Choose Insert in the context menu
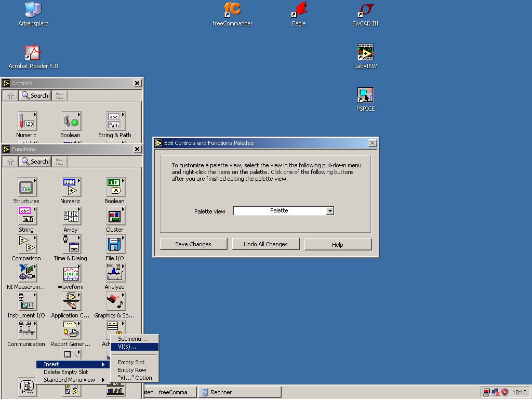 [x=73, y=364]
